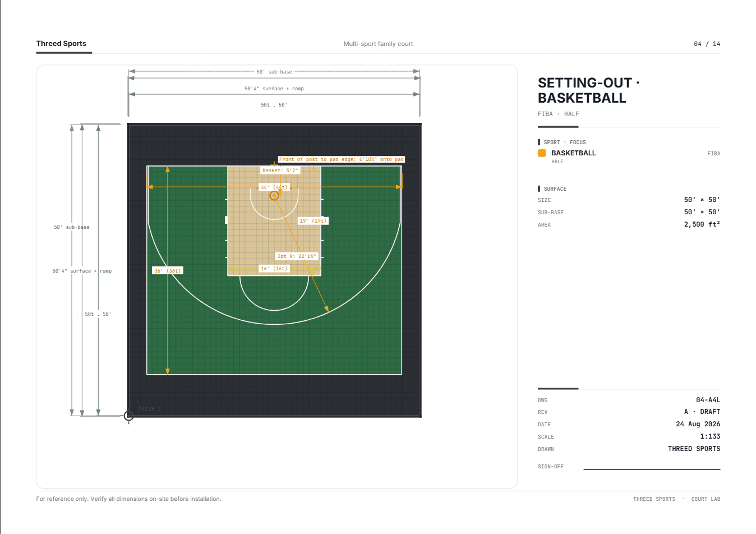This screenshot has height=534, width=756.
Task: Click the 'SUB-BASE' field label in side panel
Action: (x=551, y=213)
